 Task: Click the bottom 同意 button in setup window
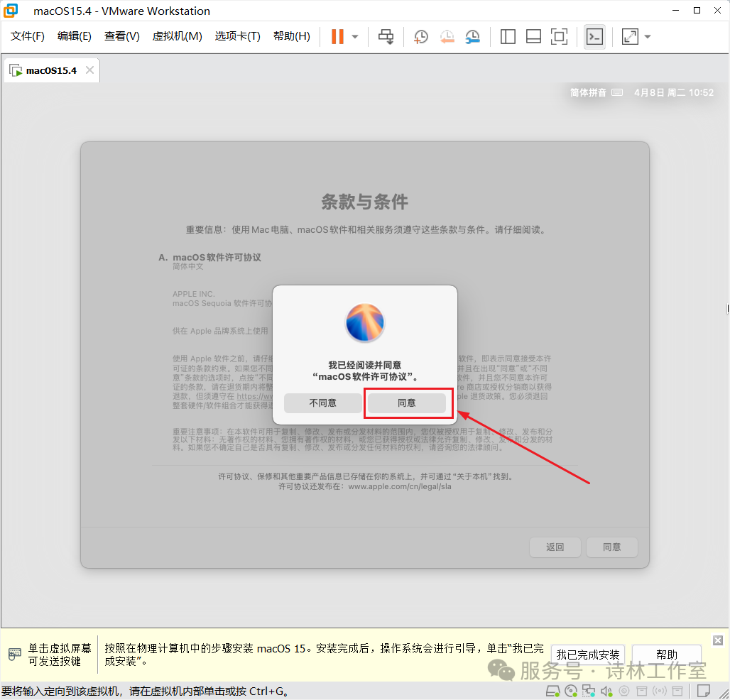point(612,547)
